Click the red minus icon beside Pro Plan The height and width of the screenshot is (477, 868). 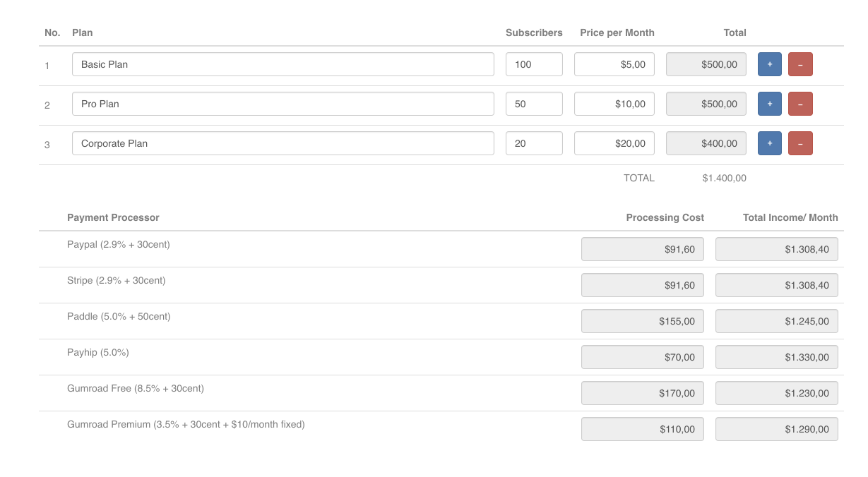point(800,103)
